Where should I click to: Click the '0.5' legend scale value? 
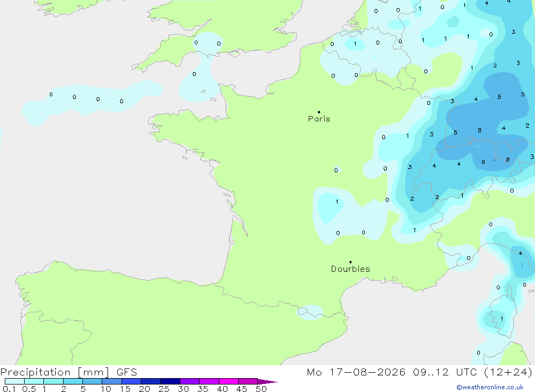coord(29,389)
